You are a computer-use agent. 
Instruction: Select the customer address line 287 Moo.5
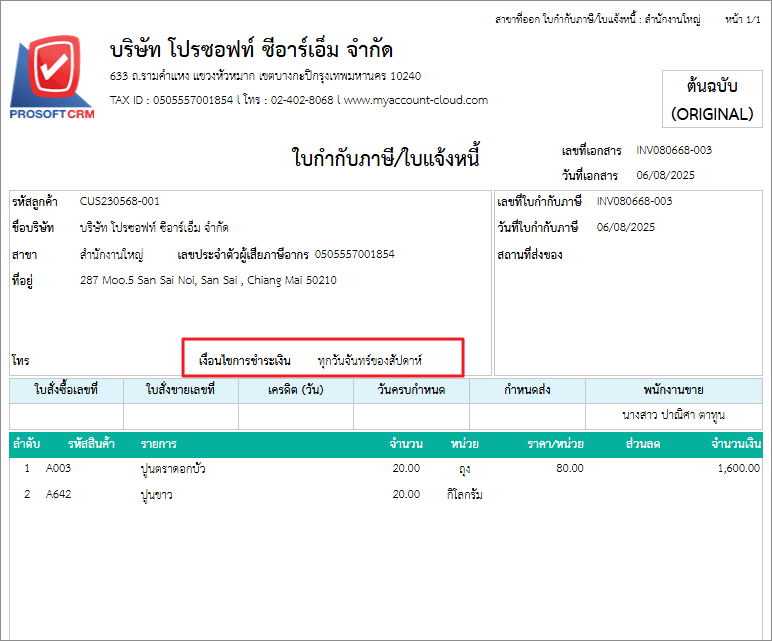click(x=207, y=280)
